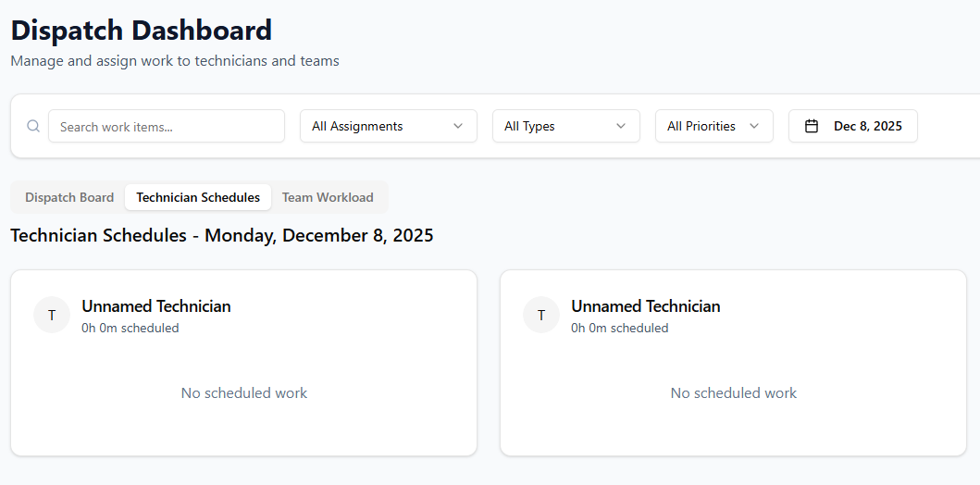Click the calendar icon beside Dec 8, 2025
This screenshot has width=980, height=485.
[812, 126]
